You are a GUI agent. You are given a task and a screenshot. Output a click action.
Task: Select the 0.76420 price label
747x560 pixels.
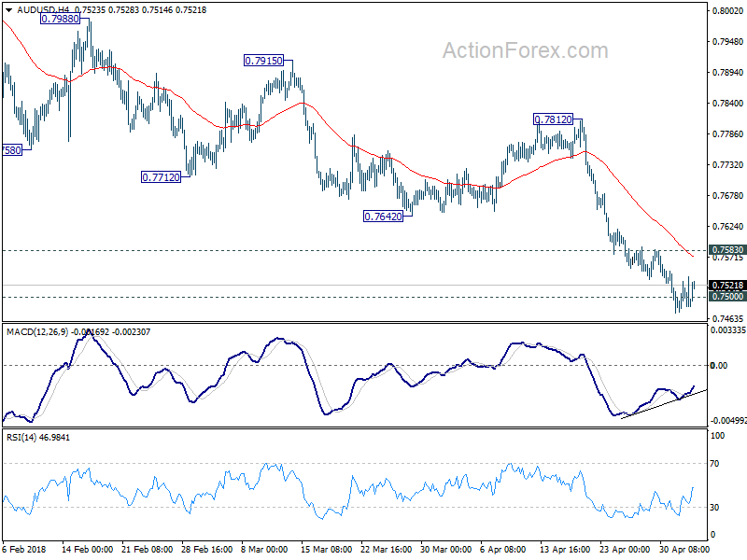click(x=383, y=217)
